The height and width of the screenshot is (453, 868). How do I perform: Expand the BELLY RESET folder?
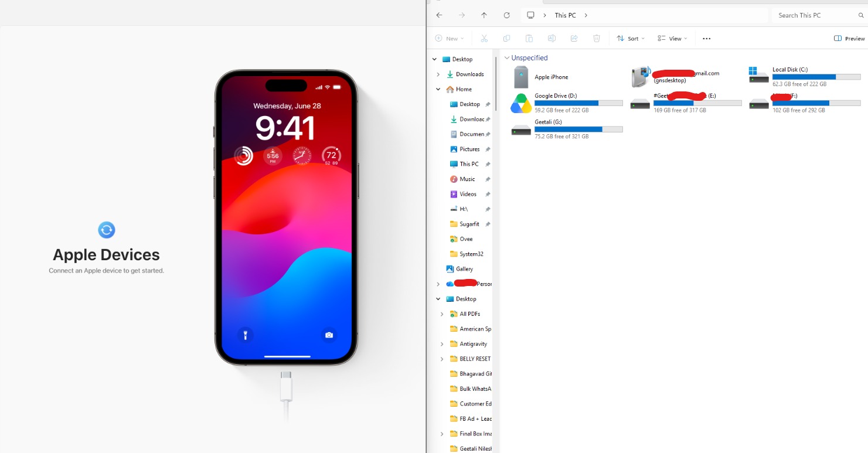(x=442, y=359)
